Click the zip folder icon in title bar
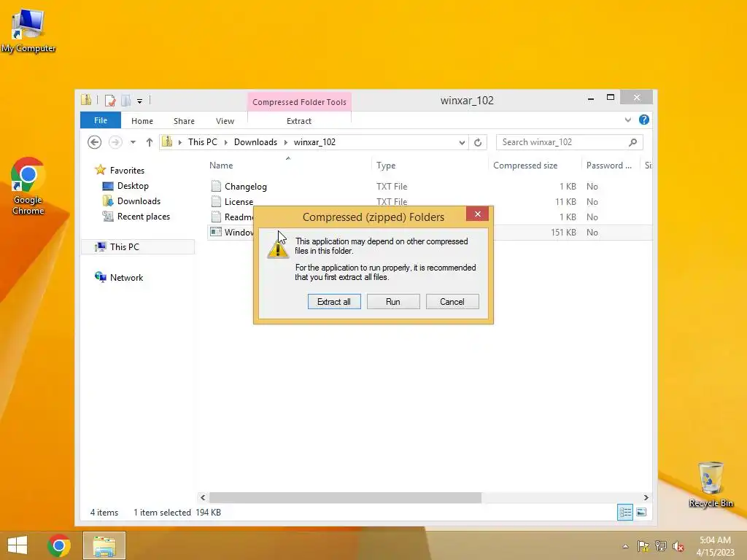Screen dimensions: 747x560 [86, 99]
